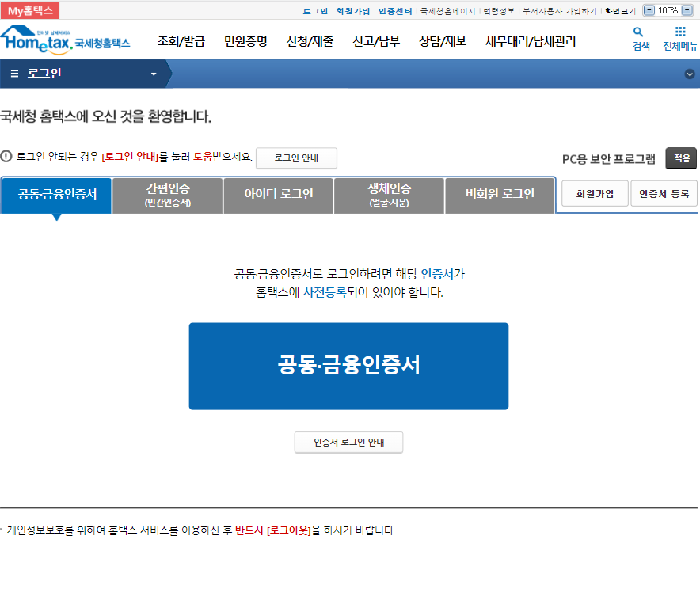The height and width of the screenshot is (589, 700).
Task: Click the 인증센터 link
Action: pos(395,11)
